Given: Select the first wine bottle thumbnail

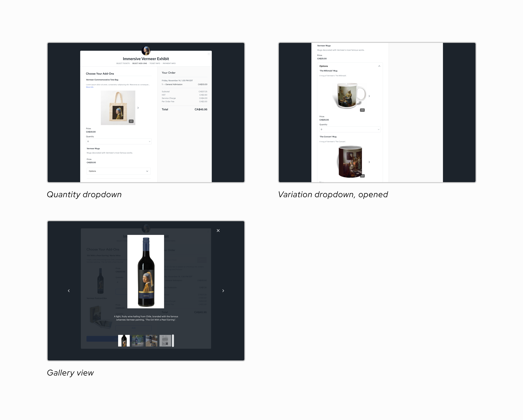Looking at the screenshot, I should point(124,341).
